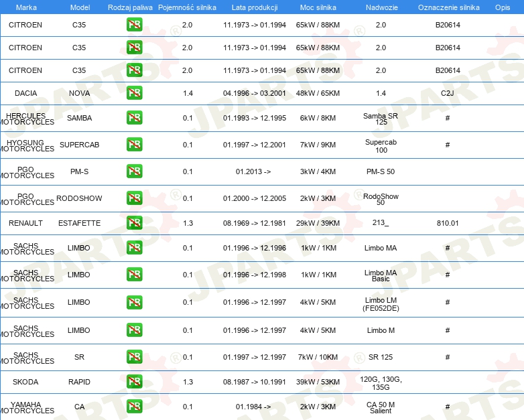Select the RENAULT brand cell
524x420 pixels.
25,223
